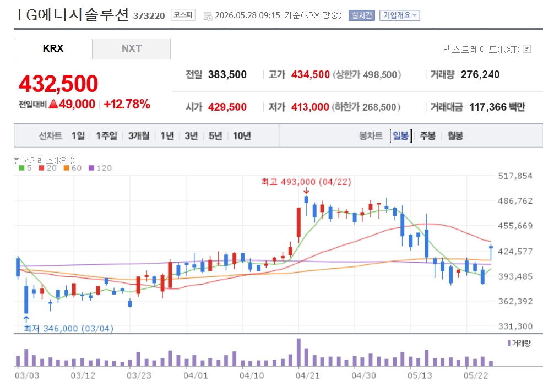The image size is (543, 392).
Task: Click the 최고 493,000 high marker arrow
Action: [306, 191]
